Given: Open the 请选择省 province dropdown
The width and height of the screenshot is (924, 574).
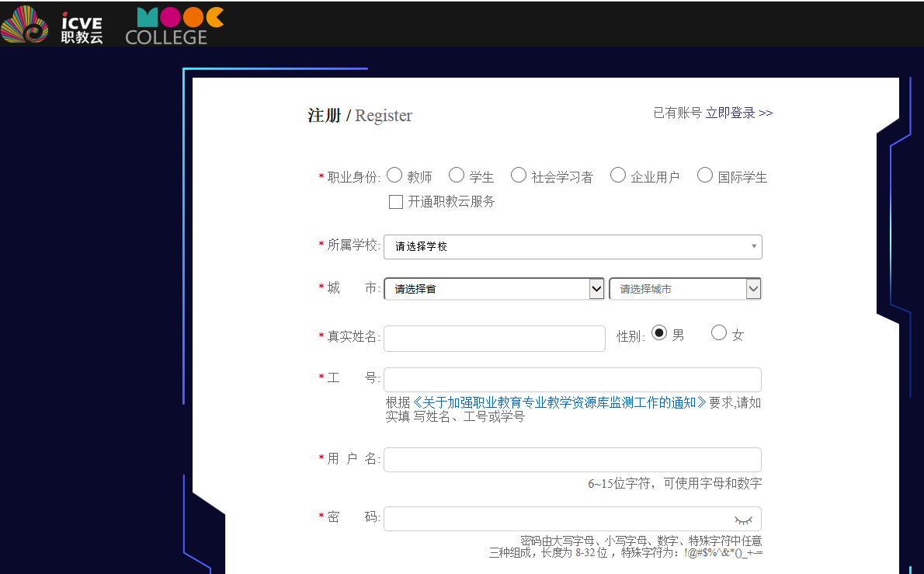Looking at the screenshot, I should click(495, 289).
